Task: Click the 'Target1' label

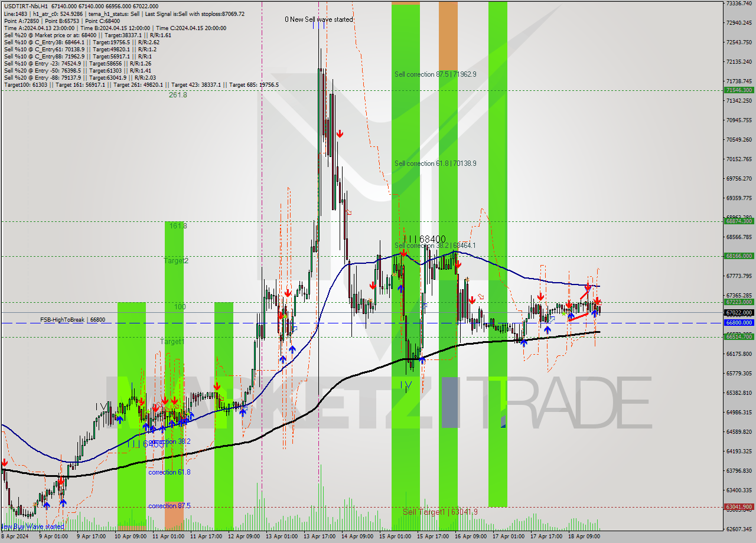Action: [172, 342]
